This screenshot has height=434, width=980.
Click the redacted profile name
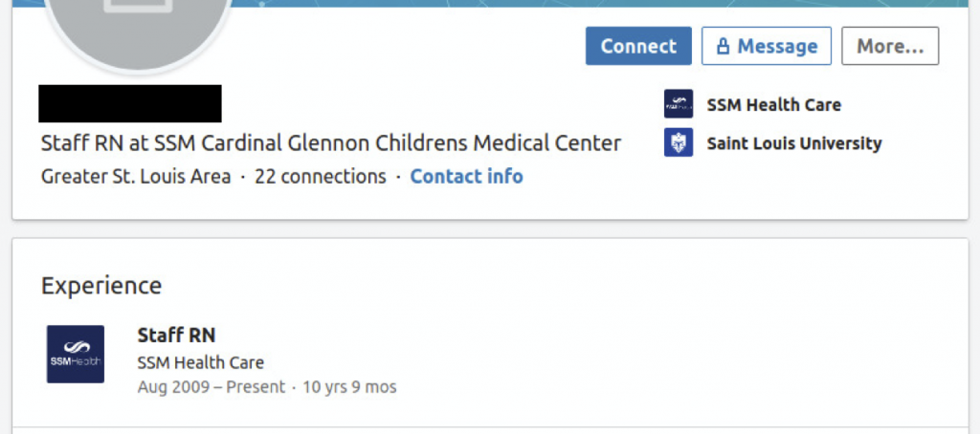tap(130, 103)
